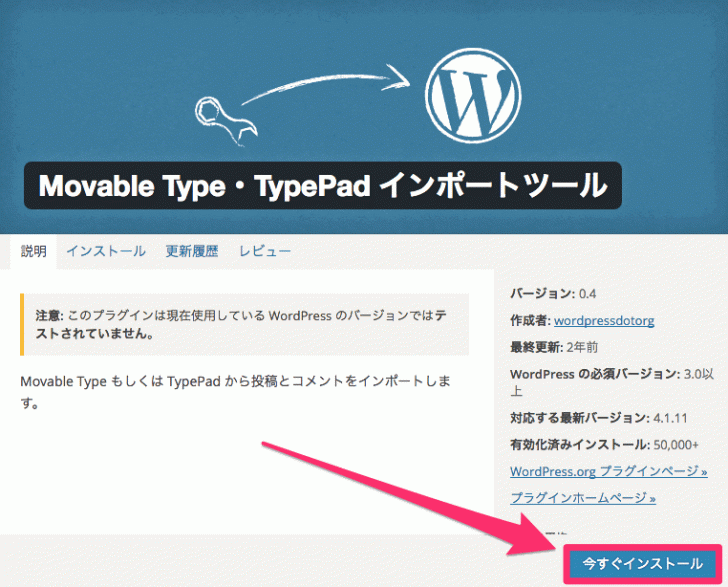Switch to the 説明 tab

[x=34, y=251]
